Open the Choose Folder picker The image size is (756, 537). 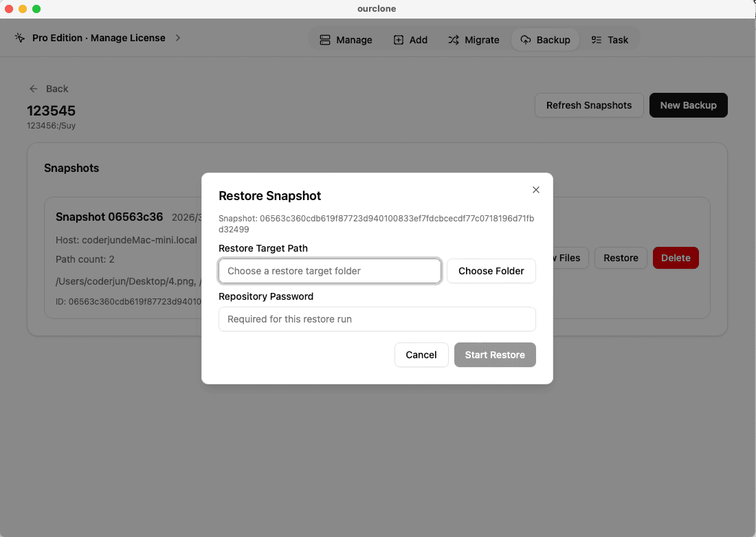point(491,271)
